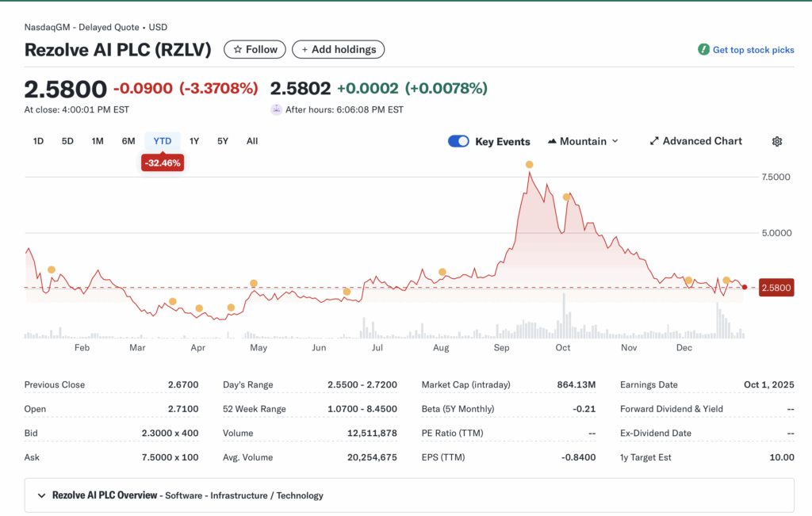
Task: Click the green icon beside Get top stock picks
Action: pyautogui.click(x=703, y=49)
